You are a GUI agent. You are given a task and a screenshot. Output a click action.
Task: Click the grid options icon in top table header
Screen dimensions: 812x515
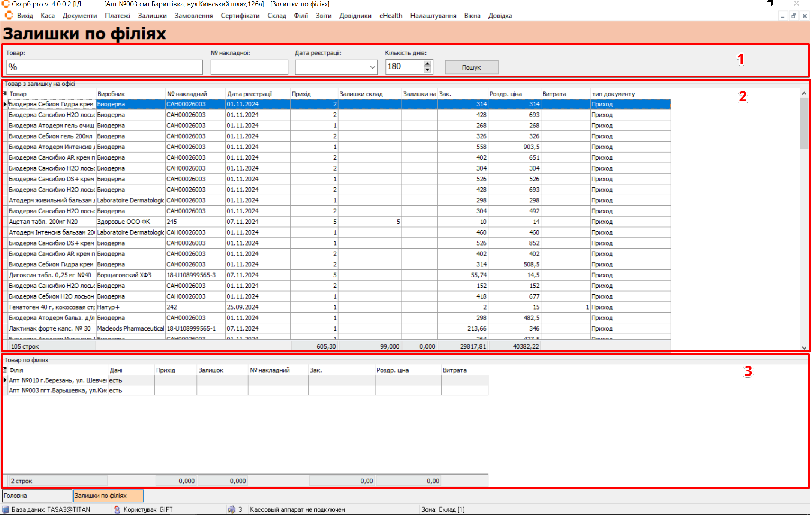point(5,94)
